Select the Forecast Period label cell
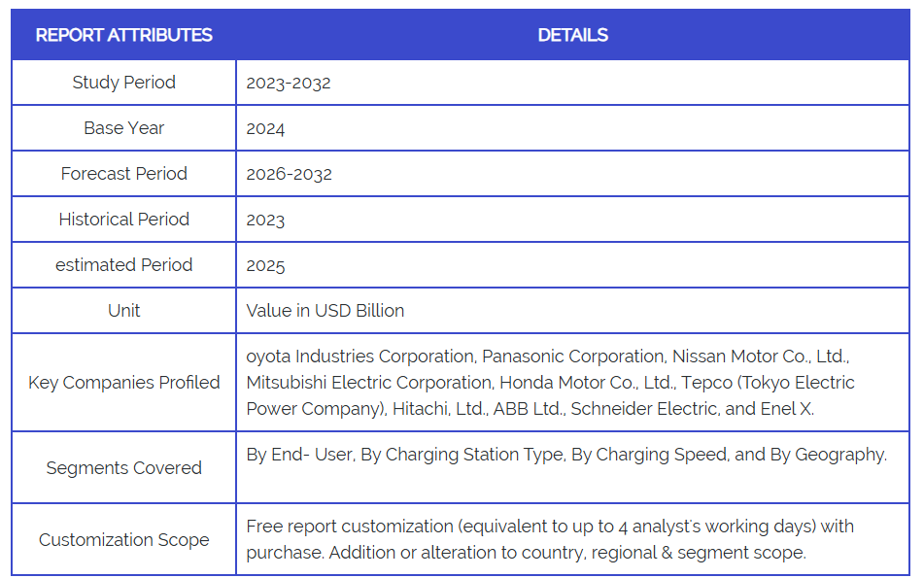The image size is (924, 578). click(123, 174)
